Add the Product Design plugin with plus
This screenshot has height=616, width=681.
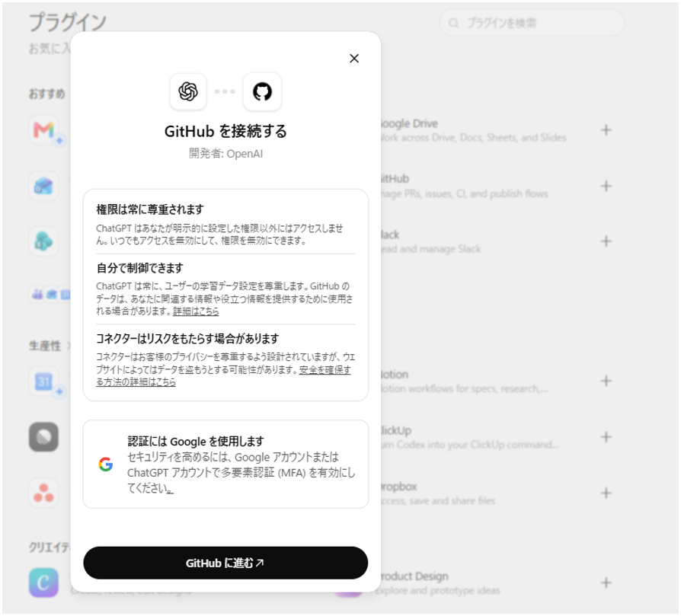[606, 582]
